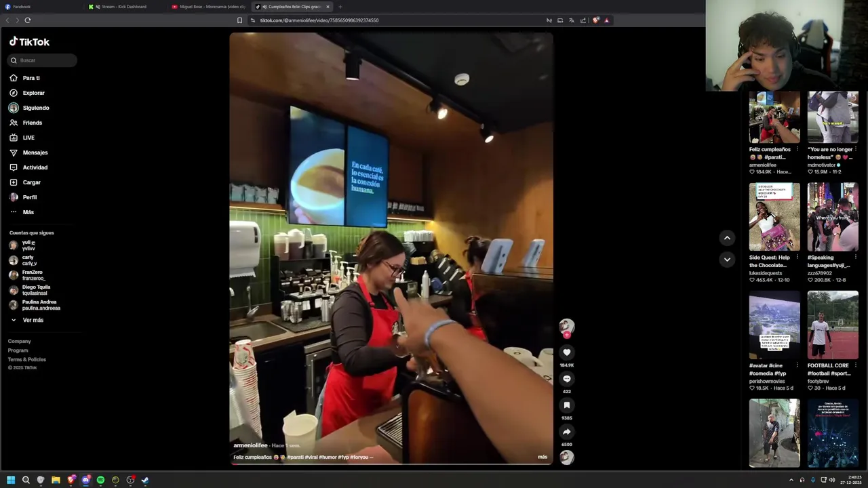Reload the page
This screenshot has width=868, height=488.
point(28,20)
